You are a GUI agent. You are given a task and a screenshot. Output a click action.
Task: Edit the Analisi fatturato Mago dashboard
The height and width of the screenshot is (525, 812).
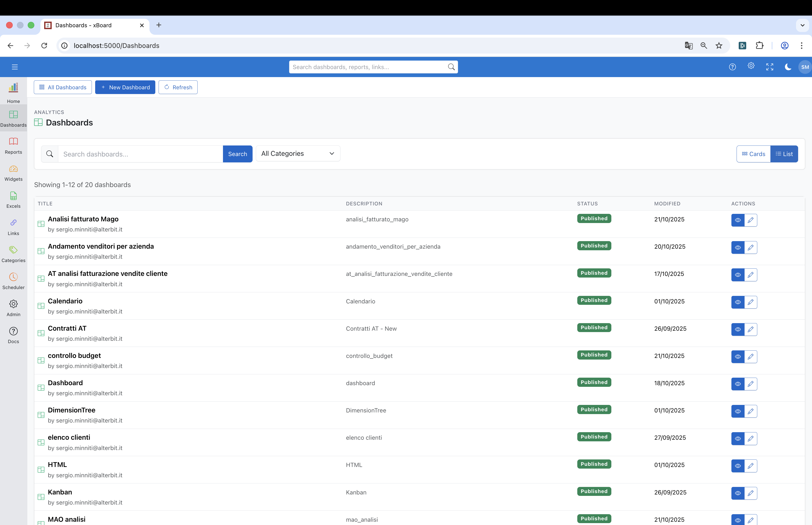point(751,220)
